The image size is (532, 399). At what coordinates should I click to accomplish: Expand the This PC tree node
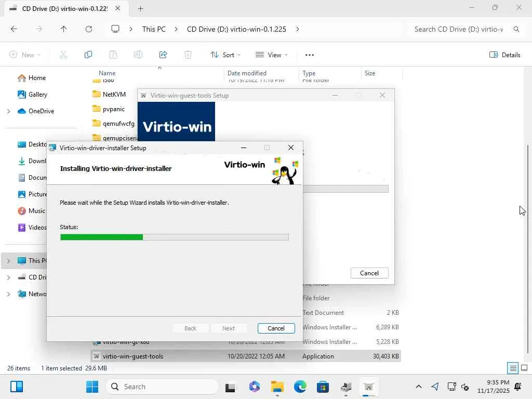[x=9, y=261]
